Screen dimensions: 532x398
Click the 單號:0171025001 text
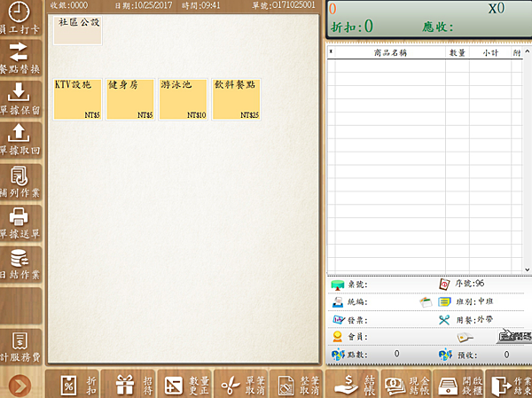point(284,5)
